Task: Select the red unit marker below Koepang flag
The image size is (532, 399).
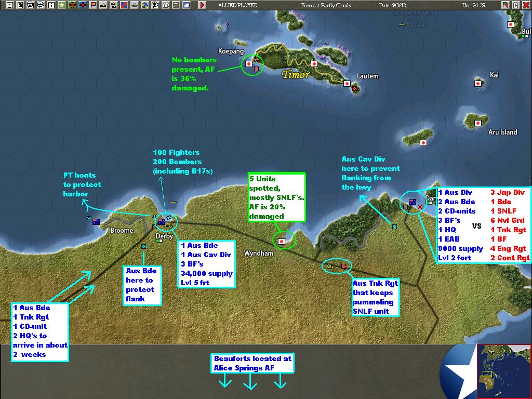Action: pyautogui.click(x=257, y=69)
